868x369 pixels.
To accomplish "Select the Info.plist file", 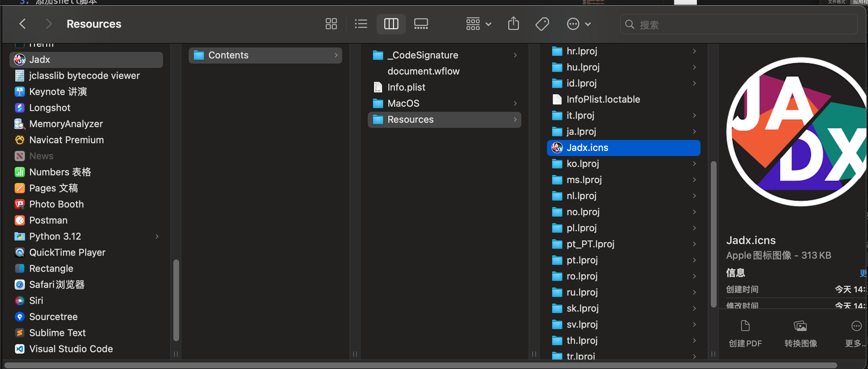I will click(x=406, y=87).
